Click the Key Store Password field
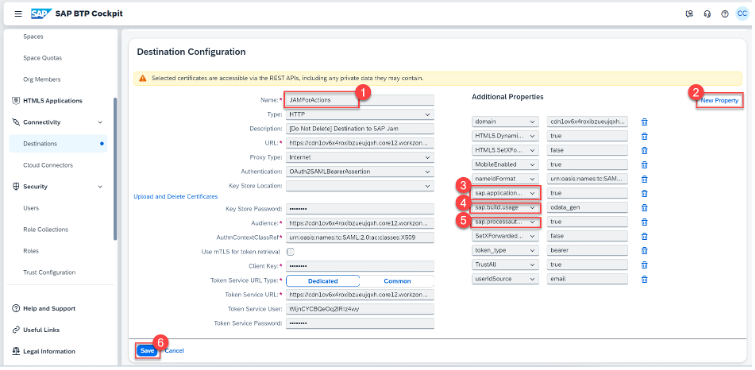Image resolution: width=755 pixels, height=370 pixels. [360, 209]
